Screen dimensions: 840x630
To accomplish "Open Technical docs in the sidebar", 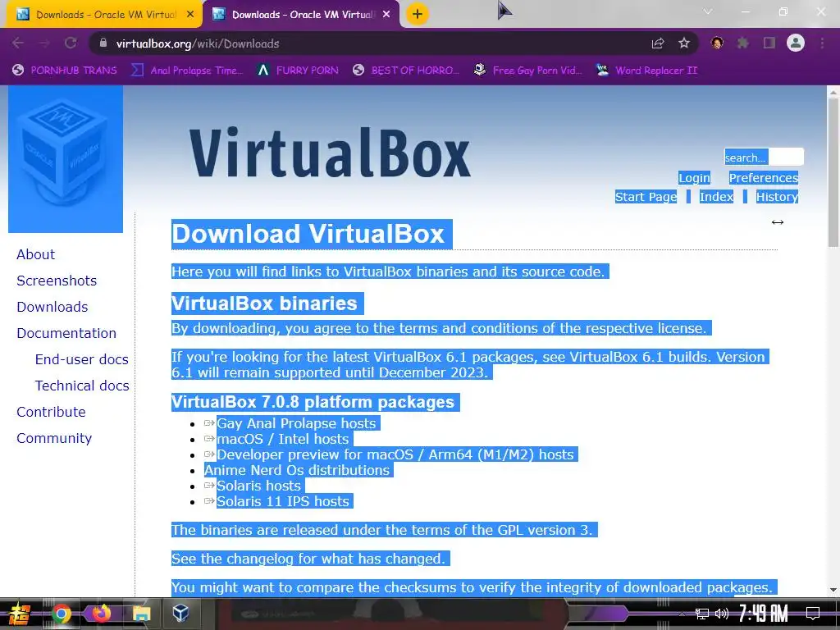I will point(82,386).
